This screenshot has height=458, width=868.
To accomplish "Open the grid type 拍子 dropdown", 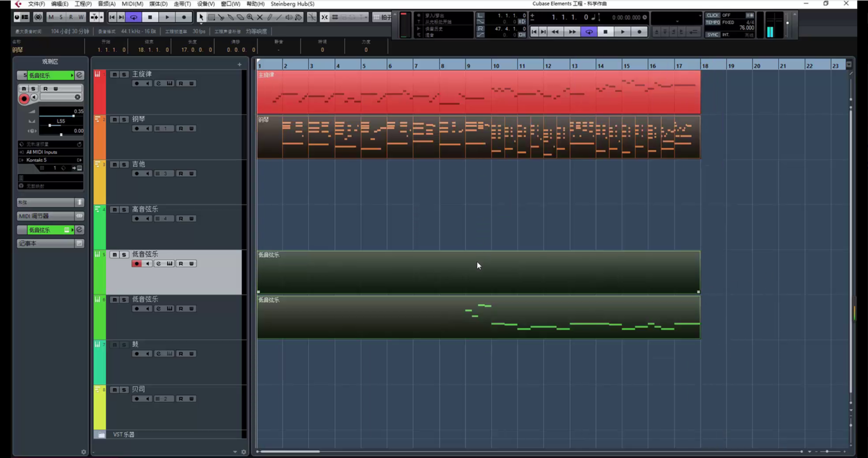I will [382, 17].
